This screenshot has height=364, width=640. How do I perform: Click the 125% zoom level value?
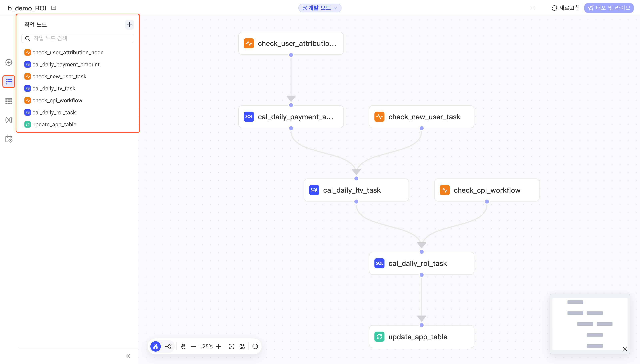point(206,346)
